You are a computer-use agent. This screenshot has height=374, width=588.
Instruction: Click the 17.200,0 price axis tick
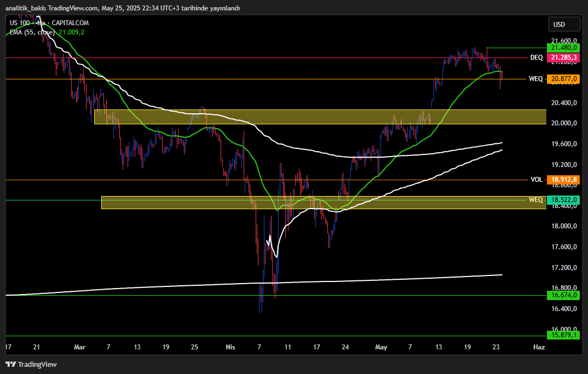(x=563, y=267)
